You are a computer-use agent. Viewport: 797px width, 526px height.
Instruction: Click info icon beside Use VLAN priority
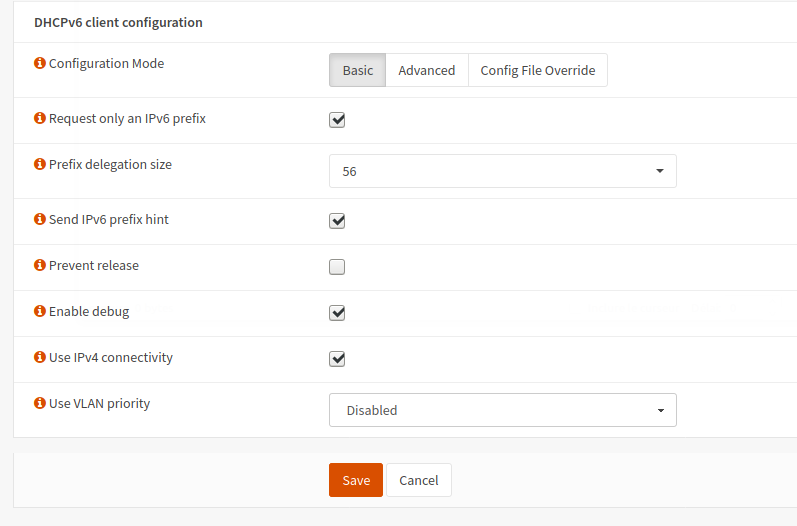(x=40, y=404)
